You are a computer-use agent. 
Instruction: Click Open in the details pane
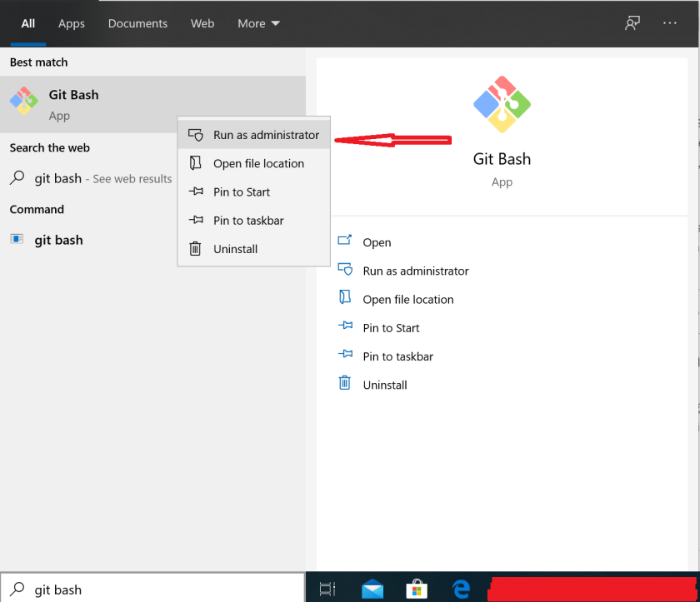pos(377,242)
